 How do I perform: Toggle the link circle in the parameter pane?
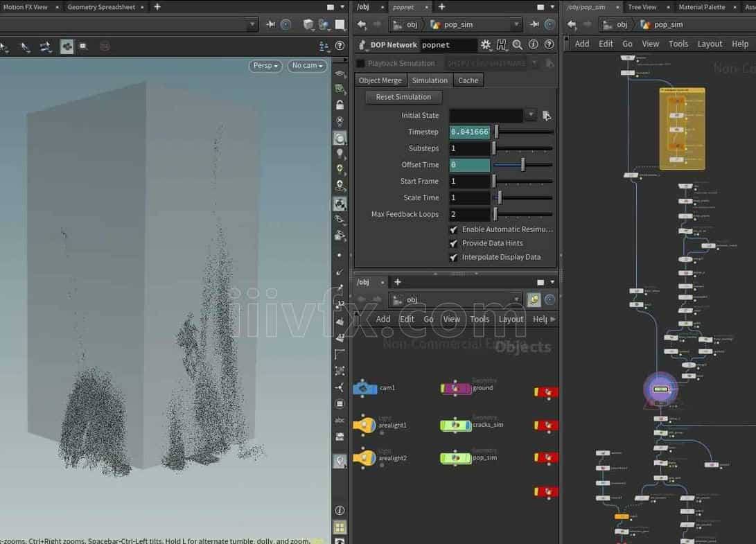(x=550, y=24)
